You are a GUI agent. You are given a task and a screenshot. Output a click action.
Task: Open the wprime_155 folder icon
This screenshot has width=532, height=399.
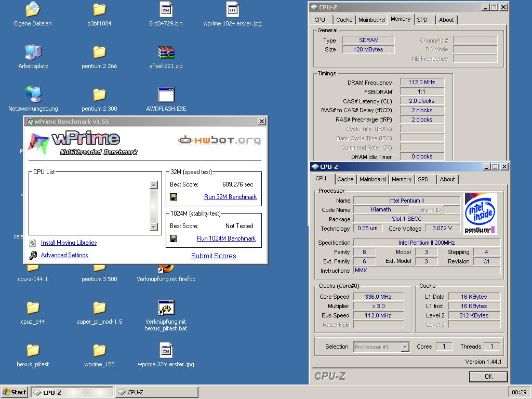[x=99, y=351]
